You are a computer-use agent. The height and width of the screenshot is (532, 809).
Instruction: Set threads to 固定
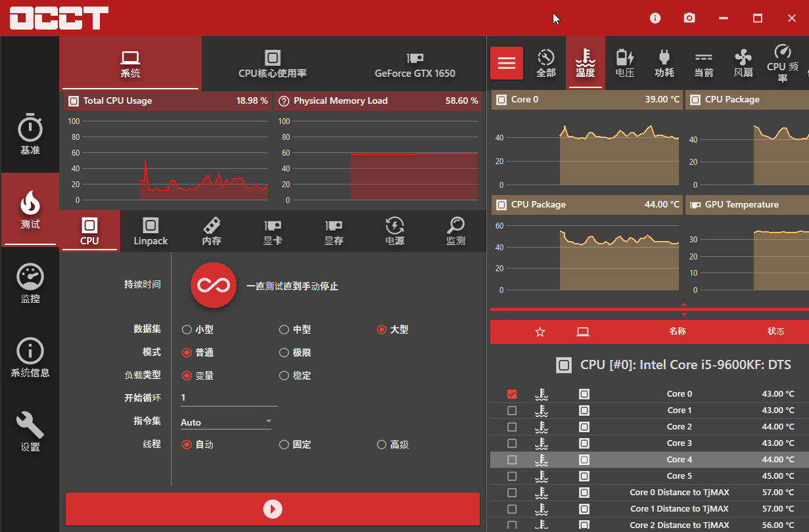tap(295, 445)
